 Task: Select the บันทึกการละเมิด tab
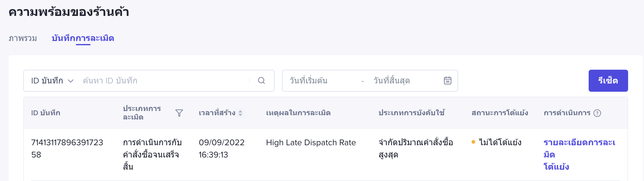[83, 39]
